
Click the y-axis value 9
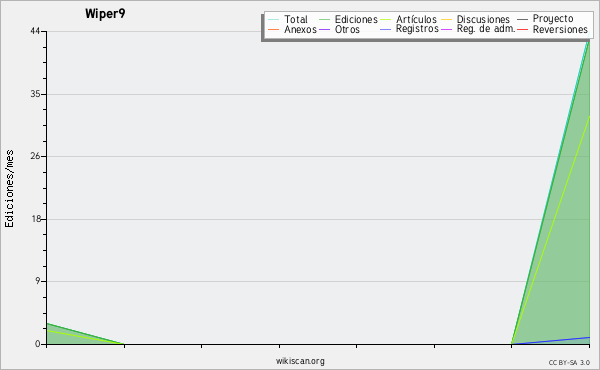point(38,281)
